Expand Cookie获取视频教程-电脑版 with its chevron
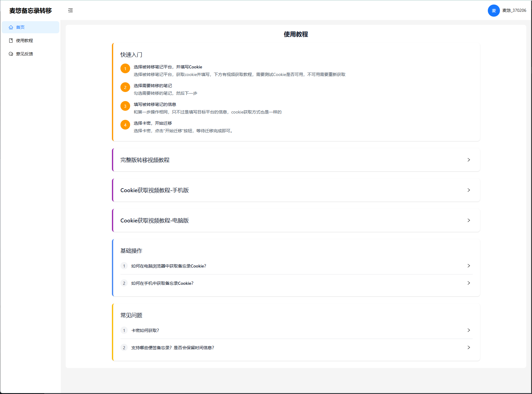The image size is (532, 394). tap(469, 220)
